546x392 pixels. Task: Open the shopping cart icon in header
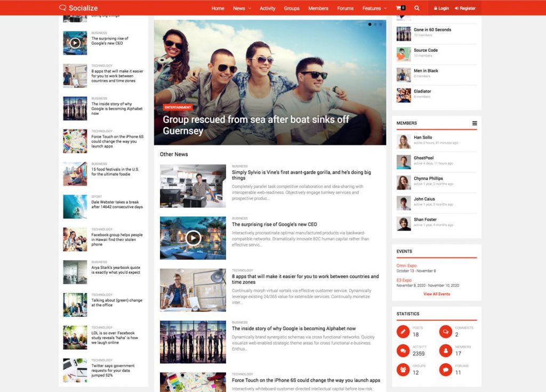click(x=400, y=8)
